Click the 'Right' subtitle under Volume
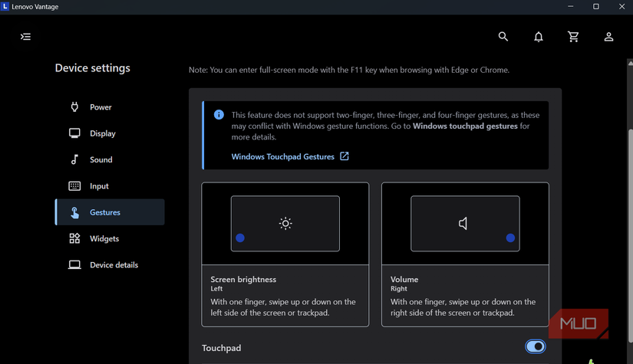Screen dimensions: 633x364 398,289
